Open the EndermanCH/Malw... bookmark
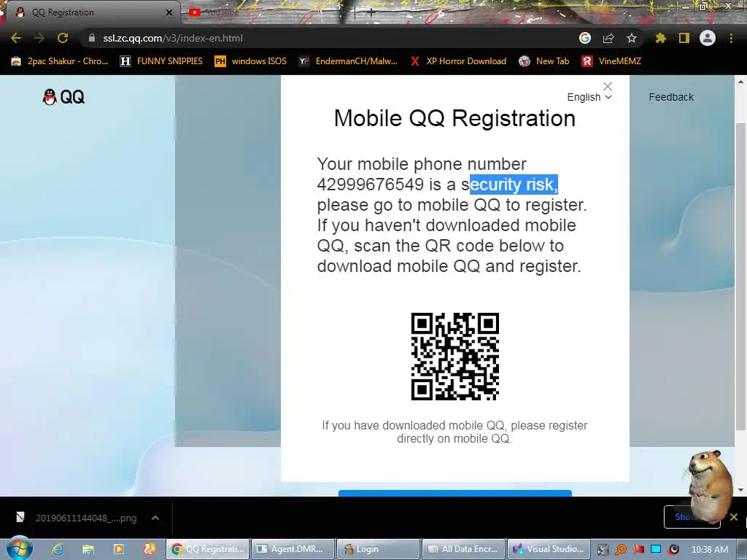 pos(348,61)
